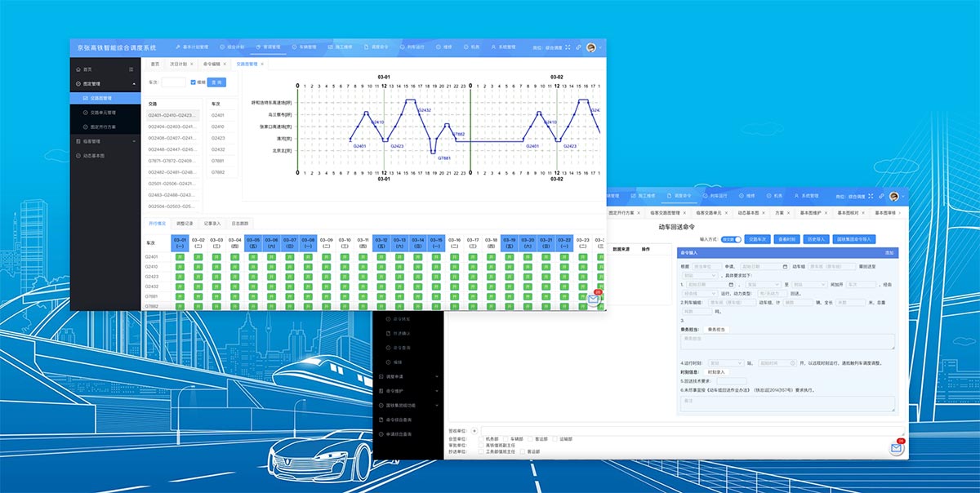Switch to the 调整记录 tab
The width and height of the screenshot is (980, 493).
(x=185, y=223)
